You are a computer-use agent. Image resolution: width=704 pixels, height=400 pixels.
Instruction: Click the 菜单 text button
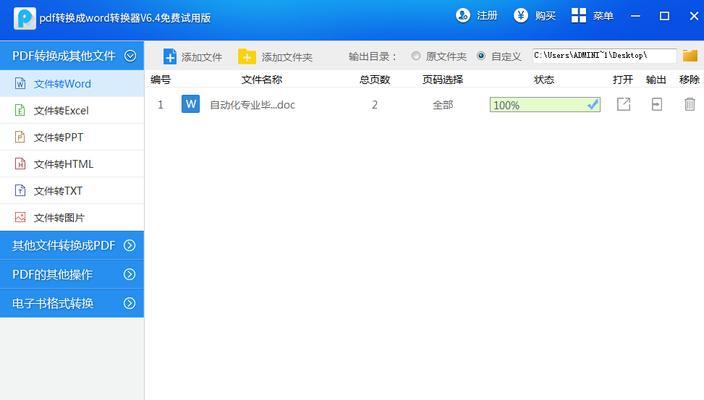[603, 16]
